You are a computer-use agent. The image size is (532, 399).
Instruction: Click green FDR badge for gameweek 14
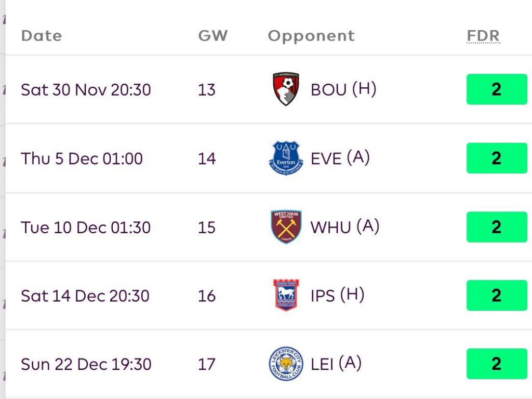[496, 158]
